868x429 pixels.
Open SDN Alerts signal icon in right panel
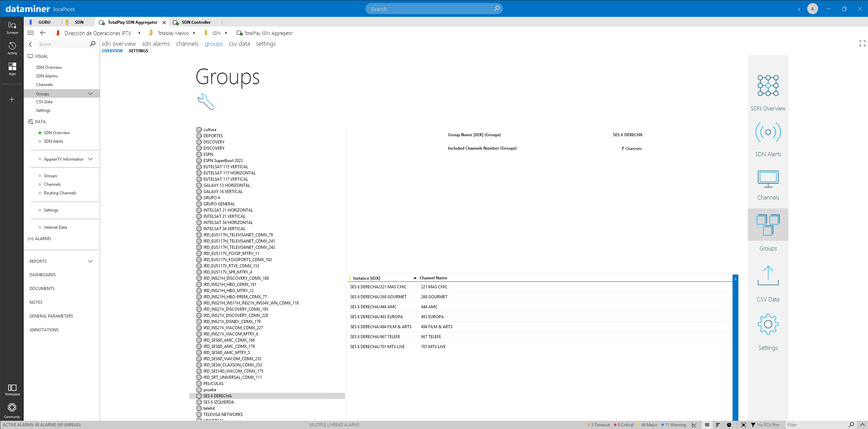click(768, 132)
